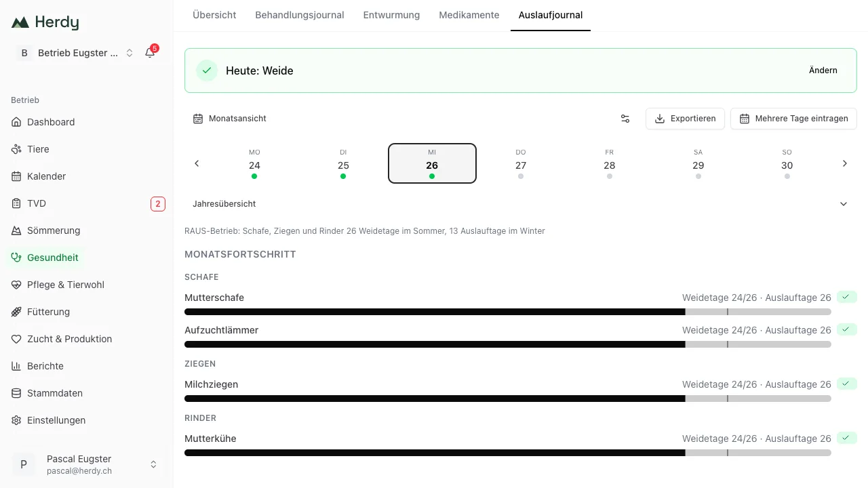Click the B farm avatar

point(24,53)
